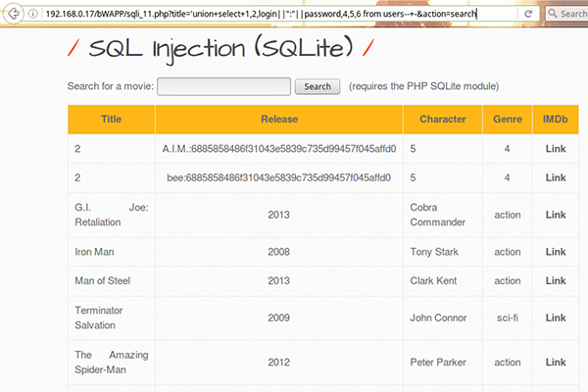Screen dimensions: 588x392
Task: Reload the page with the refresh icon
Action: click(x=528, y=14)
